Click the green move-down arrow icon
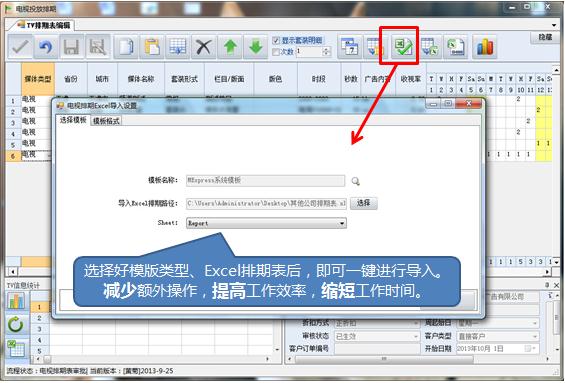 256,47
